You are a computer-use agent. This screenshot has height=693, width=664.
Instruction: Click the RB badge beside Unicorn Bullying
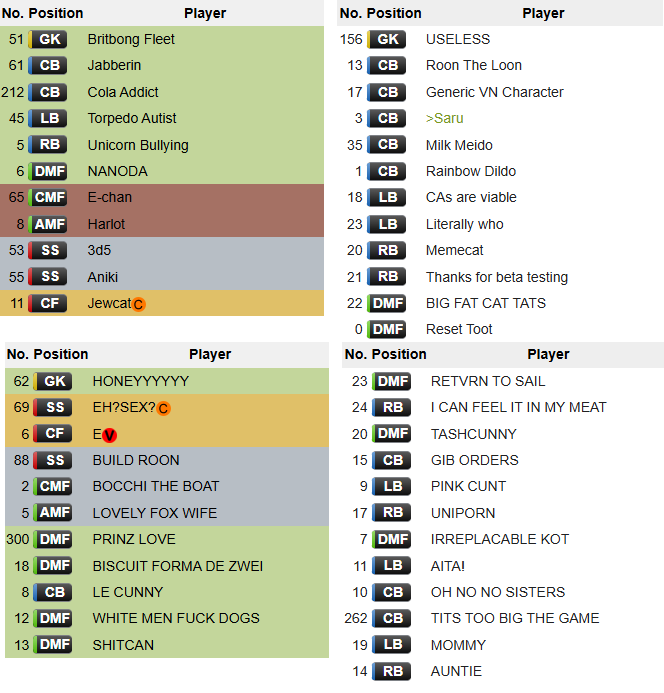[48, 145]
